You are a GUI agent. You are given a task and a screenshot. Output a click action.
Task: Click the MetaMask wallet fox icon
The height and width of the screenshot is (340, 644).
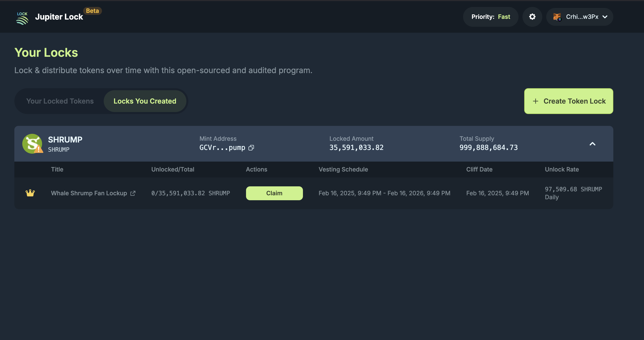click(557, 17)
